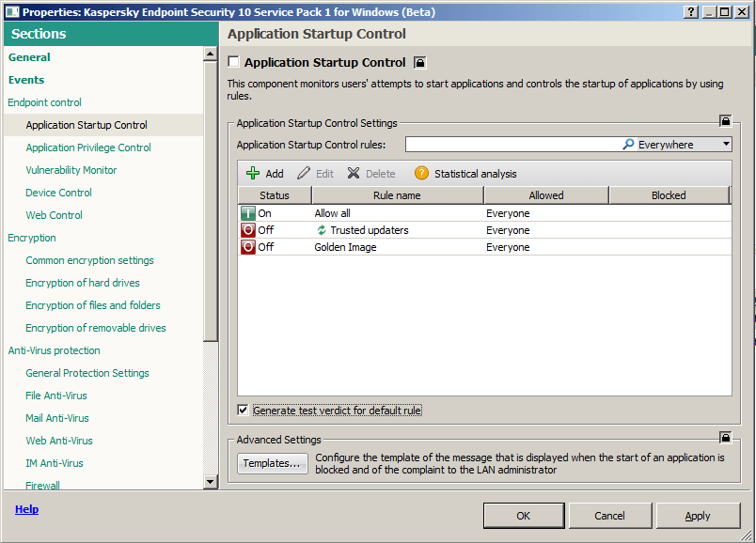Go to Web Anti-Virus section
Viewport: 756px width, 543px height.
click(59, 441)
